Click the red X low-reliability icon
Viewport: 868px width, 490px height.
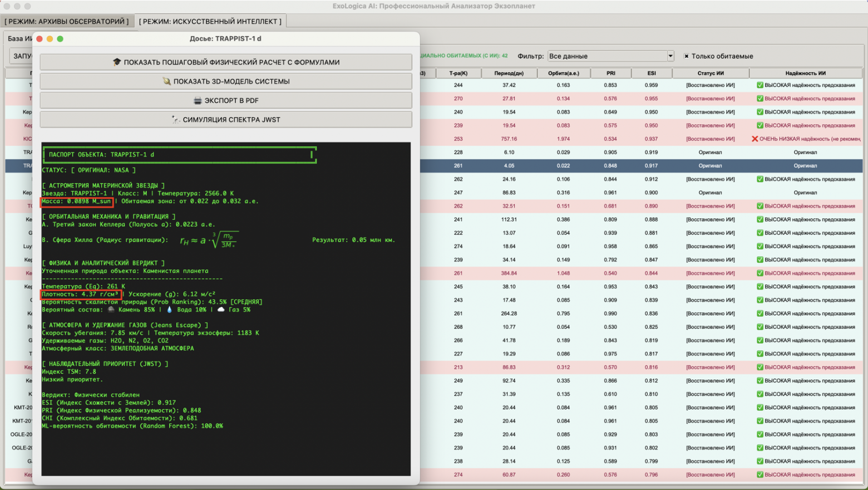pyautogui.click(x=754, y=139)
